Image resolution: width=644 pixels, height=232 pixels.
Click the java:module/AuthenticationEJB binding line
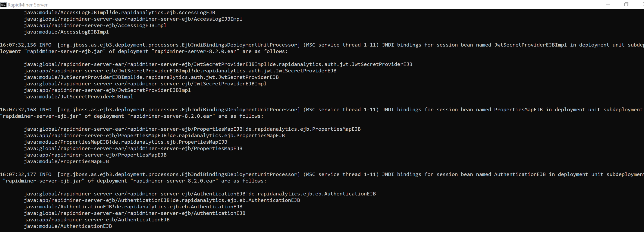(x=68, y=226)
